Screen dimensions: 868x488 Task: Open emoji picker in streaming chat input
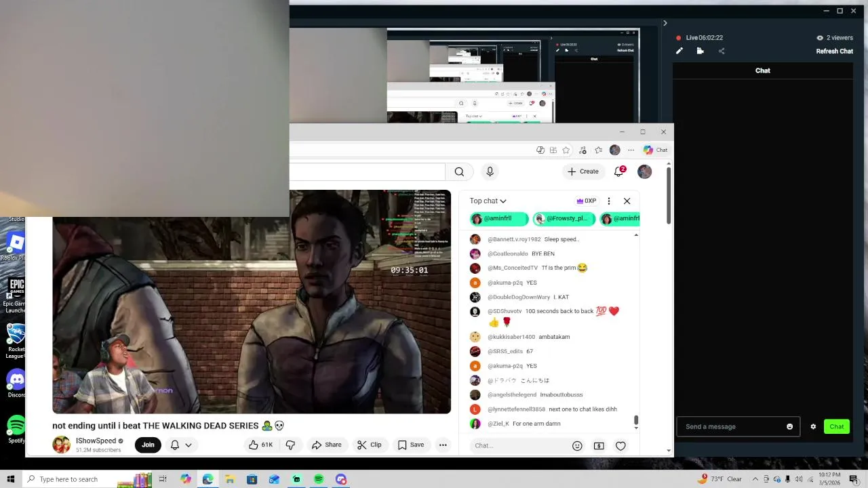click(x=789, y=426)
